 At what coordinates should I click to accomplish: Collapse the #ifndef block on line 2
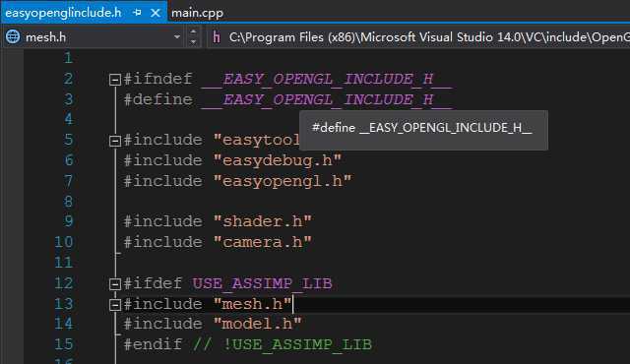coord(115,80)
